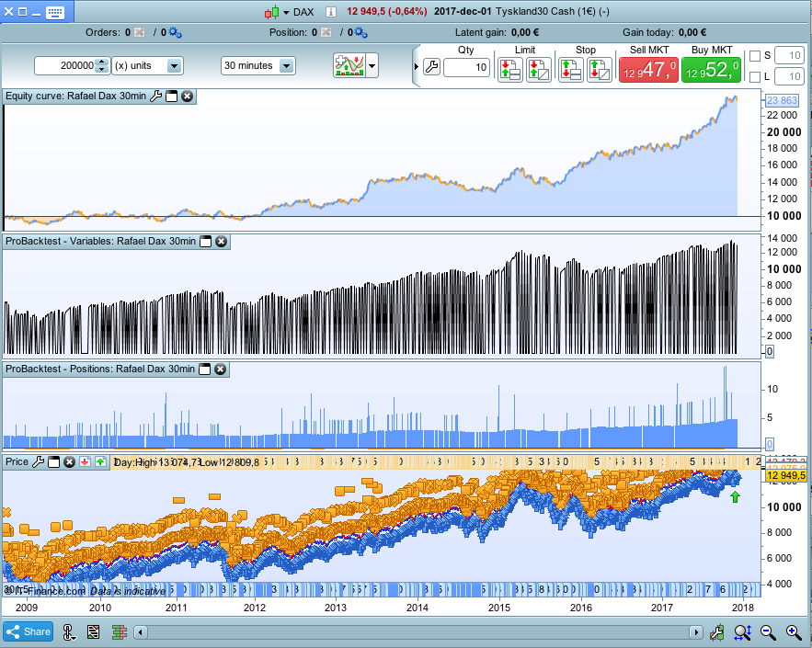
Task: Click the Price panel wrench settings icon
Action: pyautogui.click(x=39, y=462)
